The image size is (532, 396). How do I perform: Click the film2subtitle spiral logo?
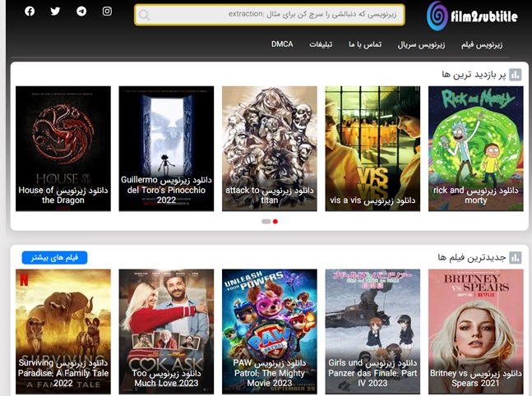point(437,16)
